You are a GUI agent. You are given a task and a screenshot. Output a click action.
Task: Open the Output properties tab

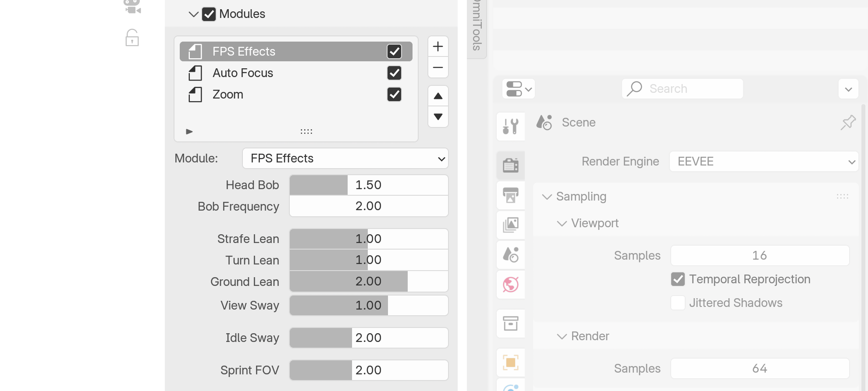(511, 195)
